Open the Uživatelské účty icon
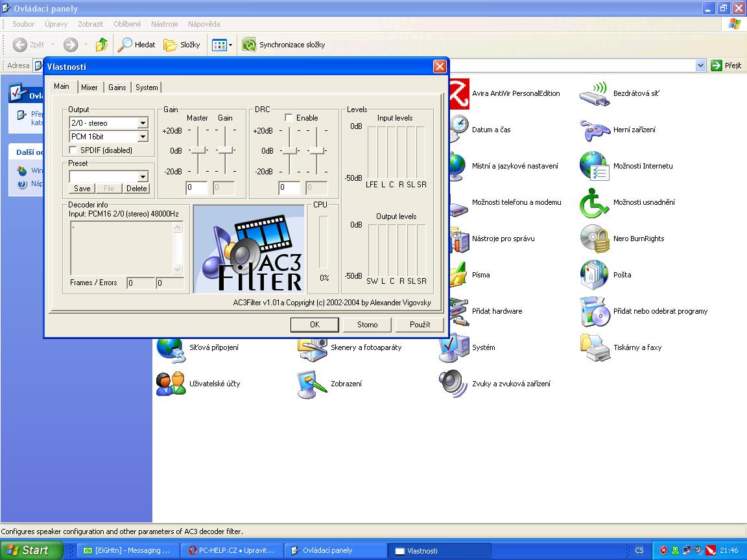This screenshot has width=747, height=560. [x=171, y=384]
